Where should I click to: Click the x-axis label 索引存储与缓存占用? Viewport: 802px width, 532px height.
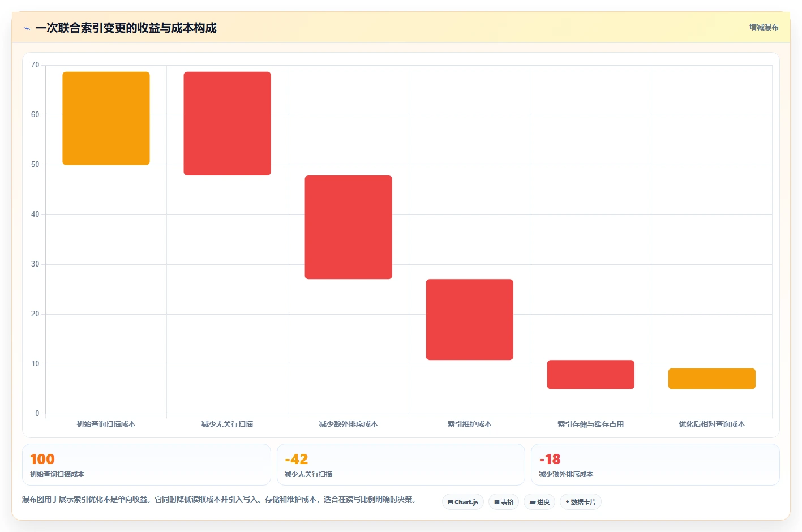pos(590,424)
